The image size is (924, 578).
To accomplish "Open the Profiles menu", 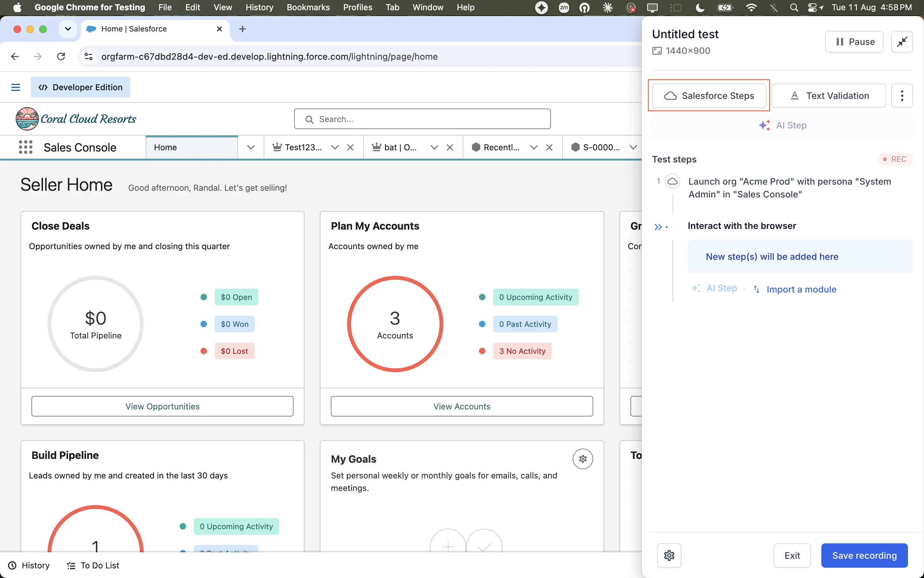I will (357, 8).
